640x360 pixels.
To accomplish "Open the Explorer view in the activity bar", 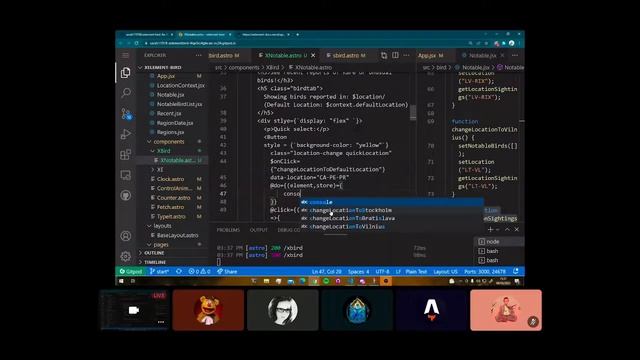I will pos(126,73).
